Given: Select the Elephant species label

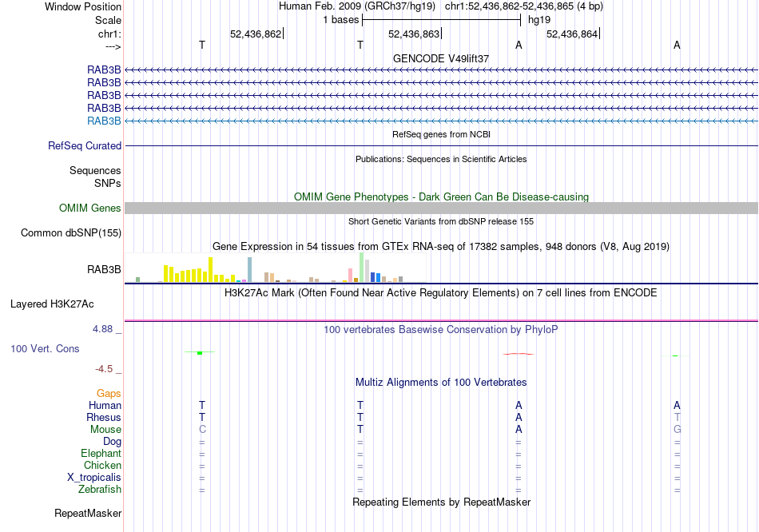Looking at the screenshot, I should (x=101, y=454).
